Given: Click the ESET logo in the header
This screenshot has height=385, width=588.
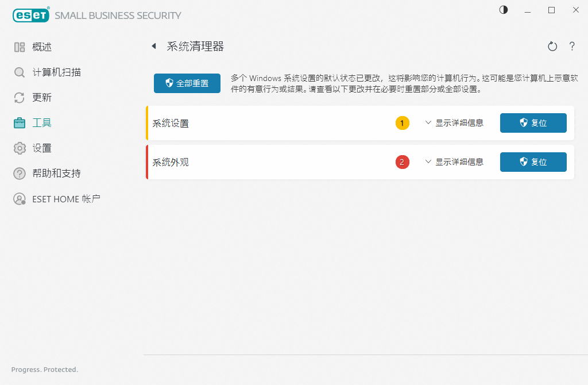Looking at the screenshot, I should pyautogui.click(x=31, y=15).
